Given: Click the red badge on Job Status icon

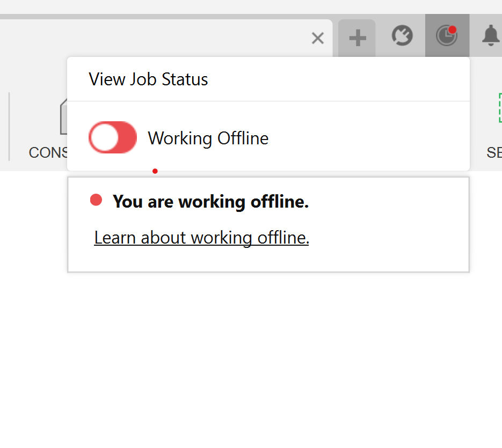Looking at the screenshot, I should point(453,30).
